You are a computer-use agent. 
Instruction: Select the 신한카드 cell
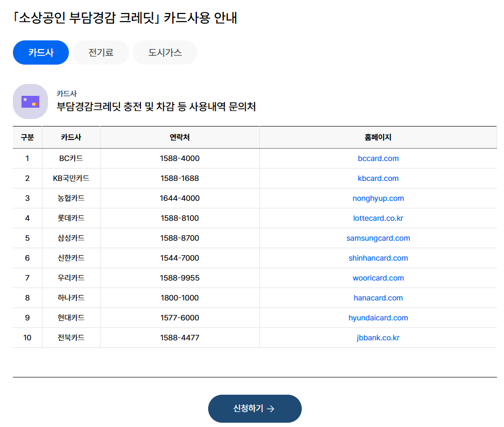(71, 258)
